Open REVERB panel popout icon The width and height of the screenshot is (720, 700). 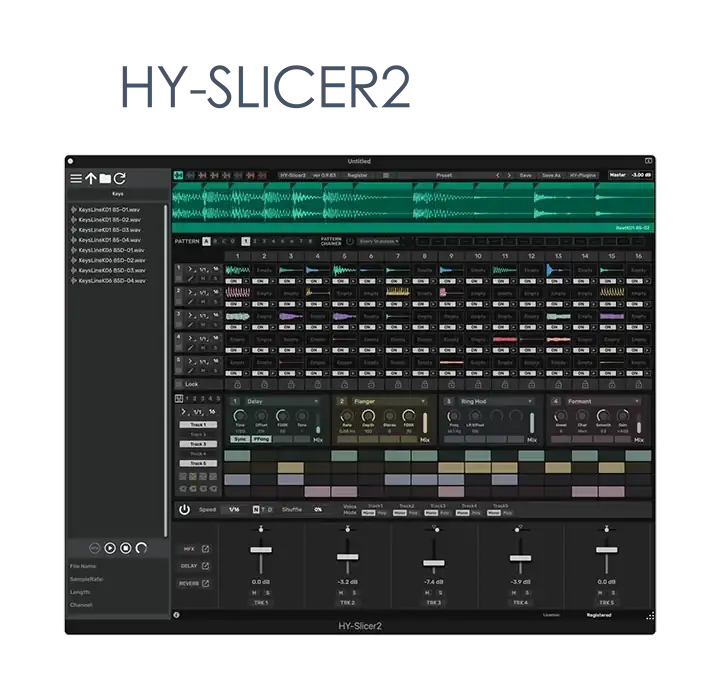point(205,583)
